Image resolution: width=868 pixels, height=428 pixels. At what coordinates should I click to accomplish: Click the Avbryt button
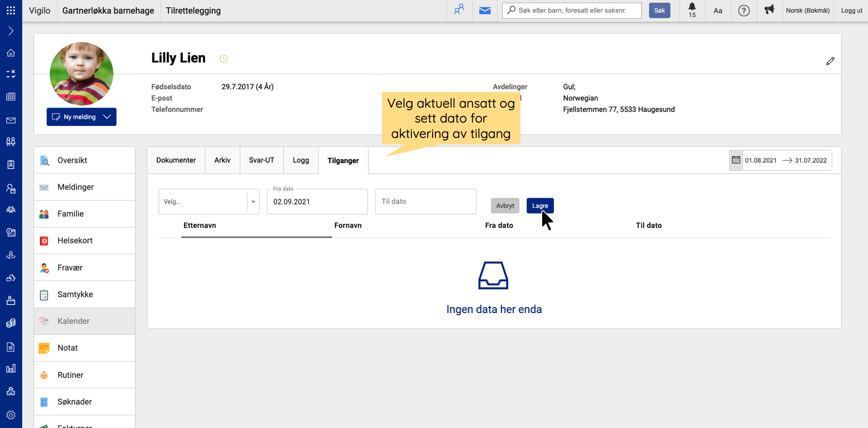(x=505, y=205)
